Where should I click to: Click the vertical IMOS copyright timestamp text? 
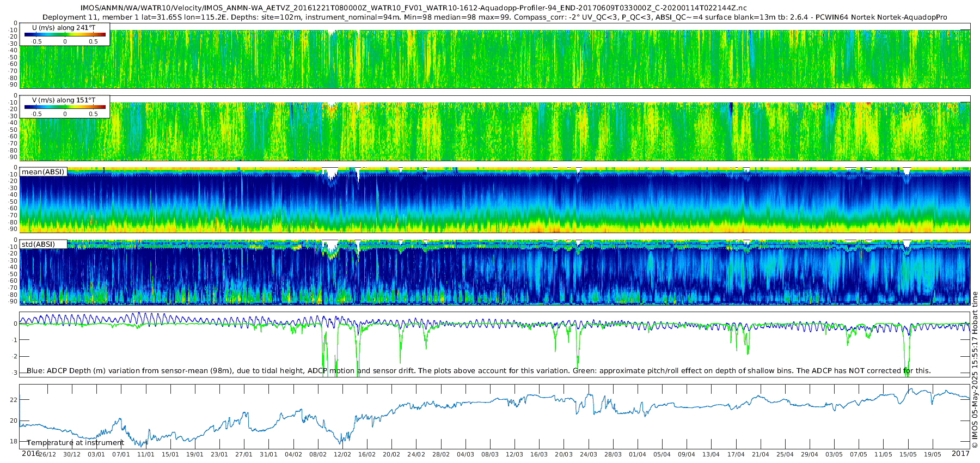click(x=975, y=370)
